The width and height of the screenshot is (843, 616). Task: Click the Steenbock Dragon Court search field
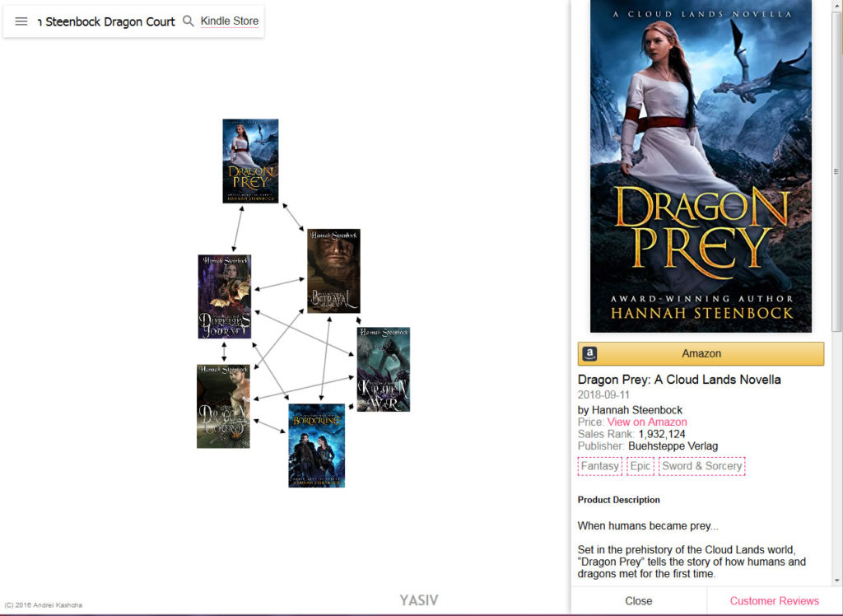(106, 21)
